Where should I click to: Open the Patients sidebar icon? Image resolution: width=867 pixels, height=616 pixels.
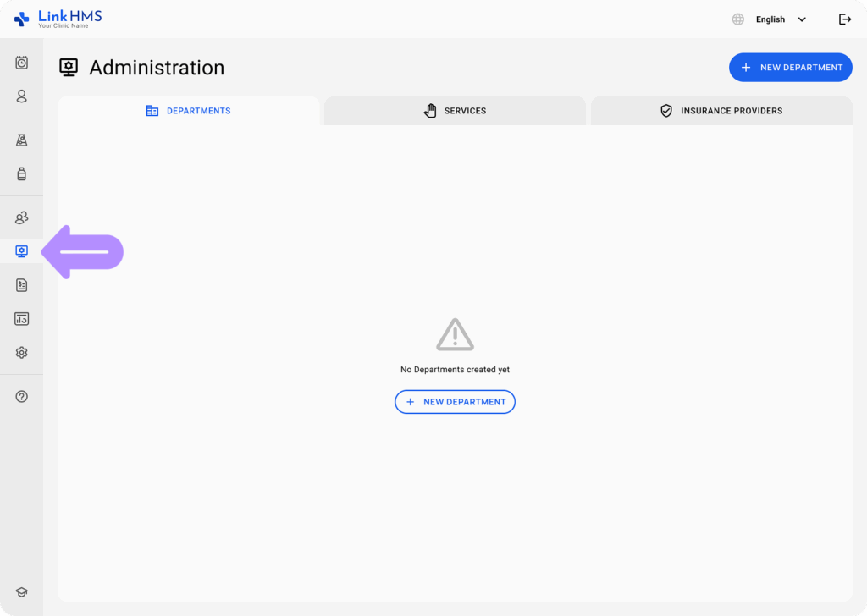tap(22, 96)
